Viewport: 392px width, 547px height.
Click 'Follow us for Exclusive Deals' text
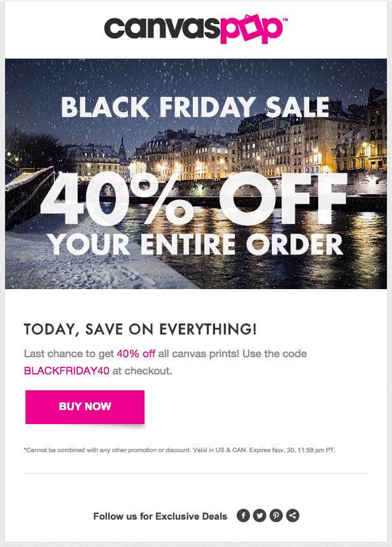point(160,516)
